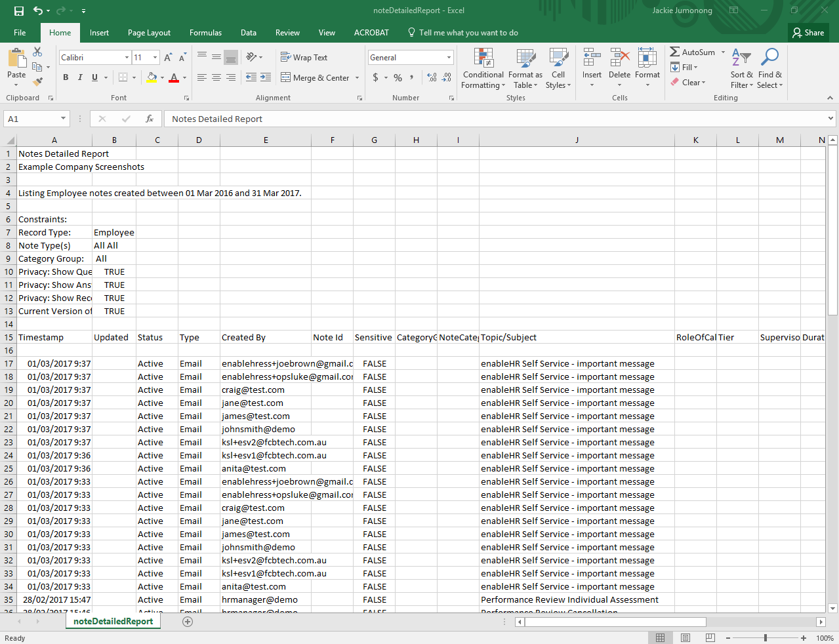
Task: Open the cell Borders tool
Action: point(123,77)
